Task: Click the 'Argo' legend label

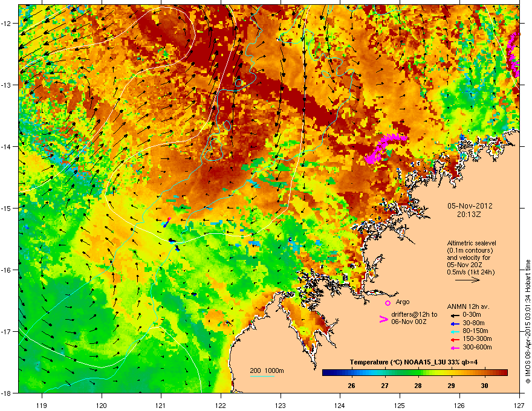Action: click(403, 302)
